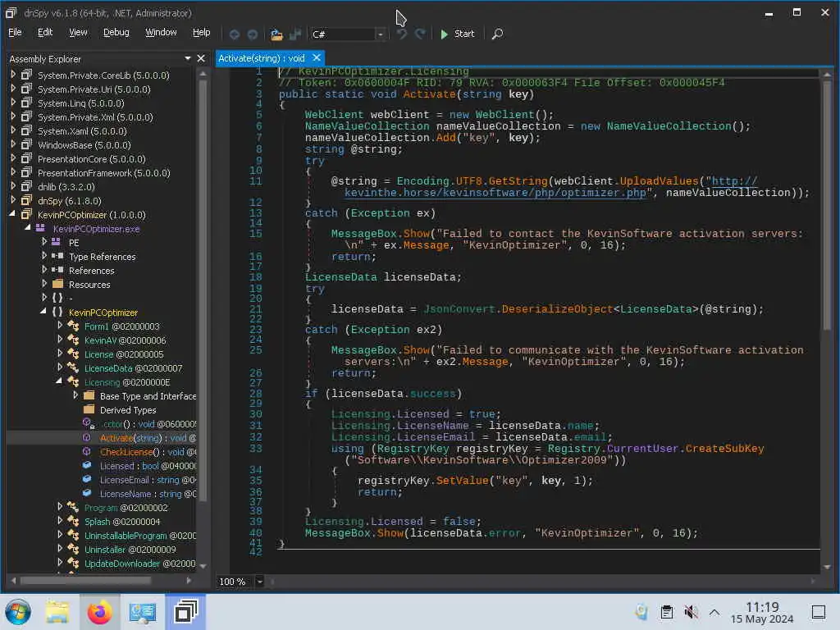Navigate backward with the back arrow icon
The image size is (840, 630).
[234, 34]
